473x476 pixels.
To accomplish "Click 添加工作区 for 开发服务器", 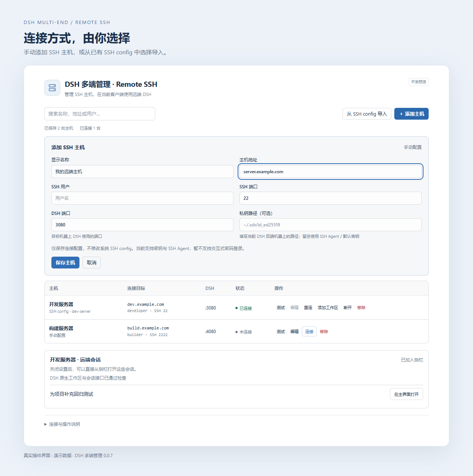I will coord(328,308).
